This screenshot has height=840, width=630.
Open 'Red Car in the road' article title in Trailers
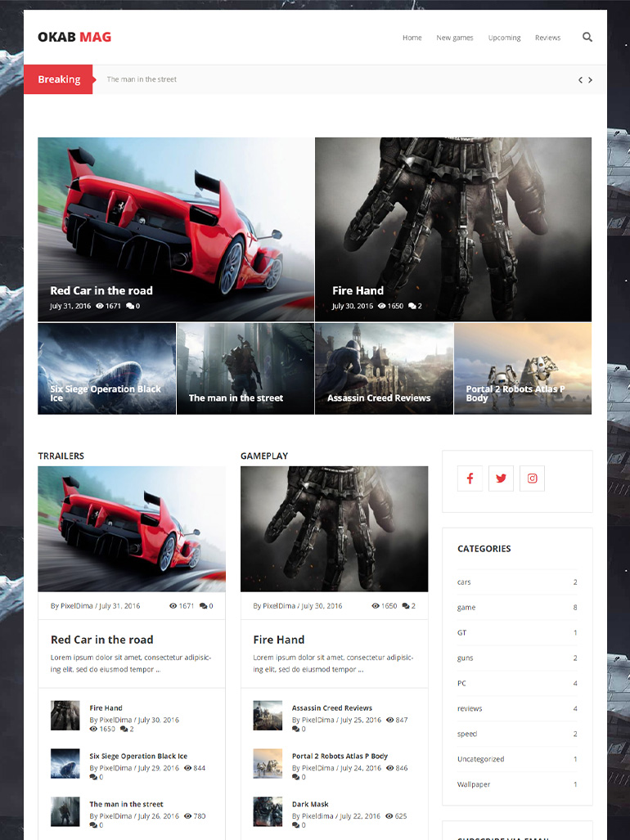point(101,640)
